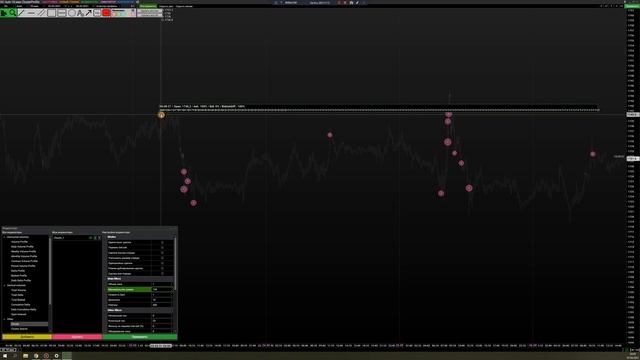Select the highlighted Clouds indicator
This screenshot has width=640, height=360.
tap(29, 324)
